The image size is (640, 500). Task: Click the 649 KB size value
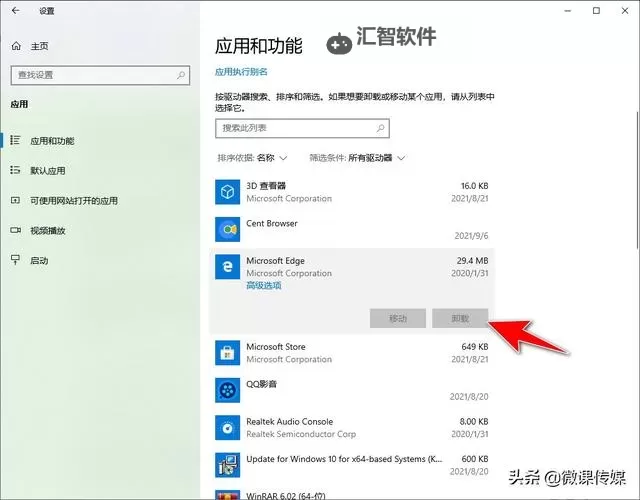click(475, 347)
